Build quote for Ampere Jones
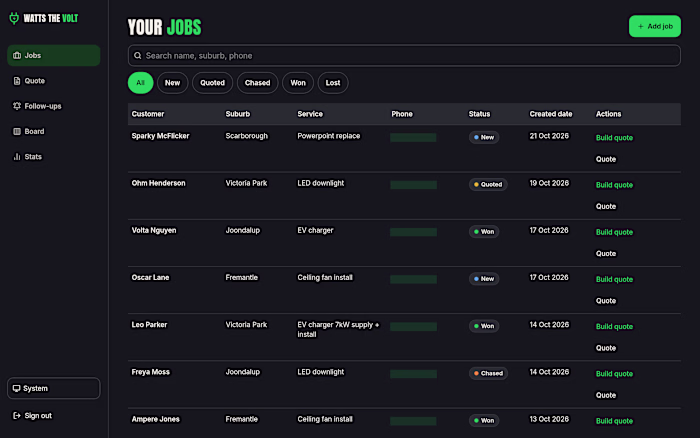 point(614,421)
